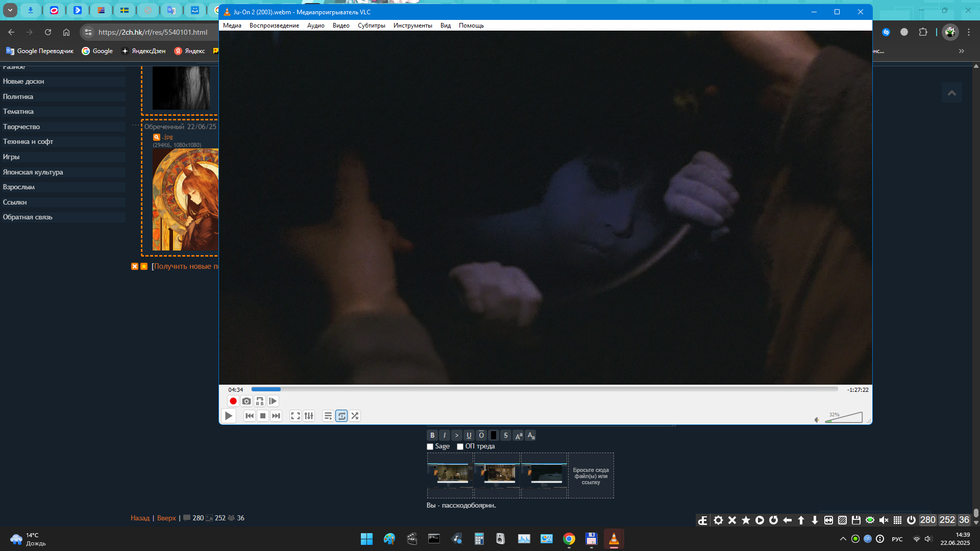Expand the bookmarks bar overflow chevron
This screenshot has height=551, width=980.
pyautogui.click(x=962, y=51)
